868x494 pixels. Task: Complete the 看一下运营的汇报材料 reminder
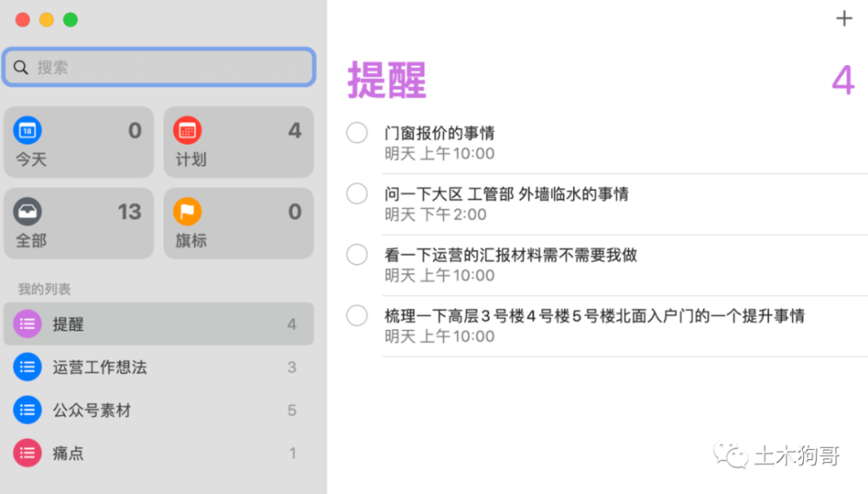click(x=357, y=254)
